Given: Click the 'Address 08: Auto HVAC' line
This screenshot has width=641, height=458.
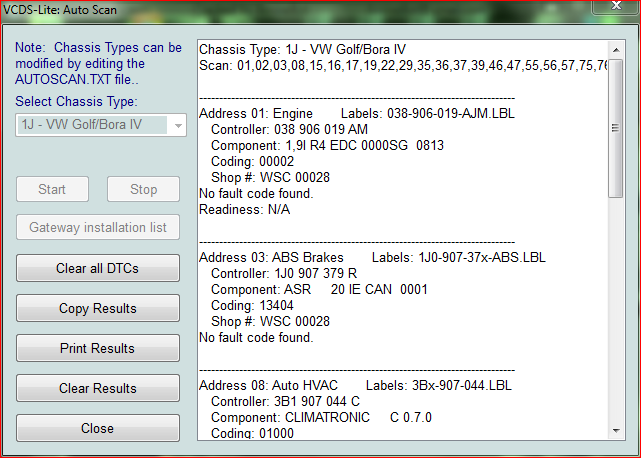Looking at the screenshot, I should pos(355,385).
